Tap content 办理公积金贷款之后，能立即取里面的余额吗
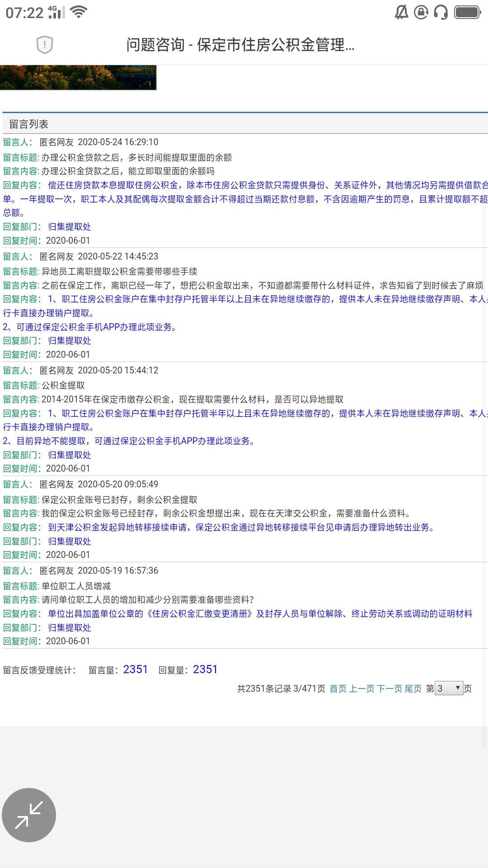The height and width of the screenshot is (868, 488). tap(128, 171)
